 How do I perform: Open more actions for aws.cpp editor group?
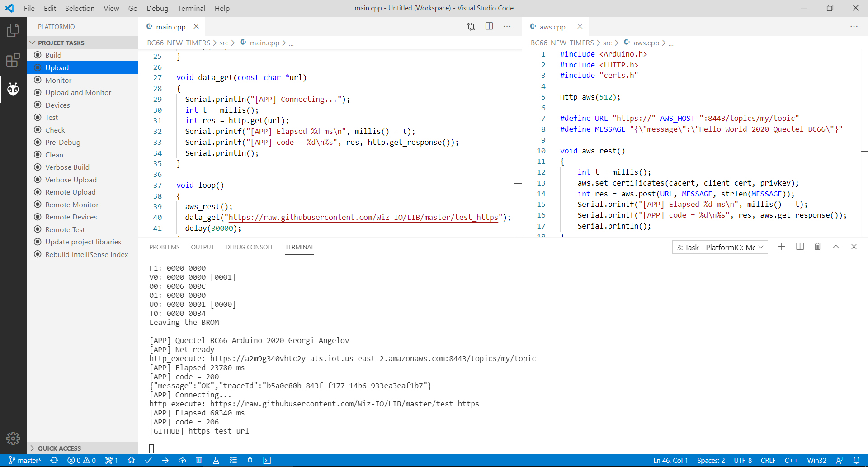pos(854,26)
